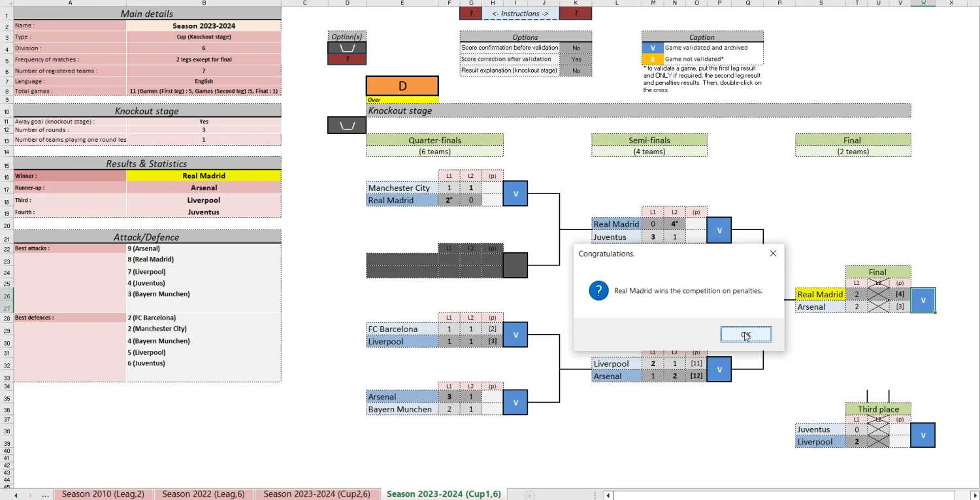980x500 pixels.
Task: Click the Semi-finals header cell
Action: [649, 140]
